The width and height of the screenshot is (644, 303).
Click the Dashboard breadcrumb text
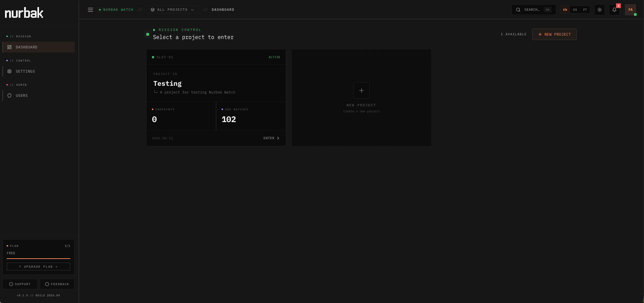(223, 10)
